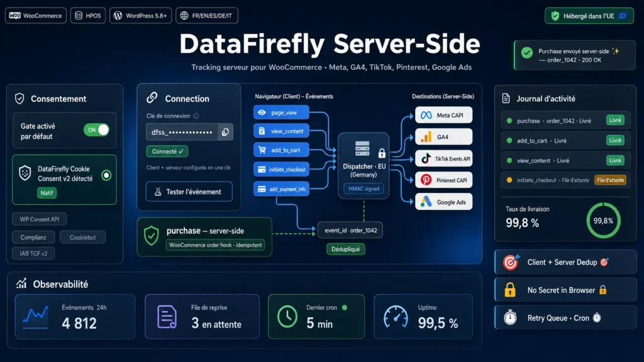Click the Livré badge on view_content row
Screen dimensions: 644x362
tap(615, 160)
